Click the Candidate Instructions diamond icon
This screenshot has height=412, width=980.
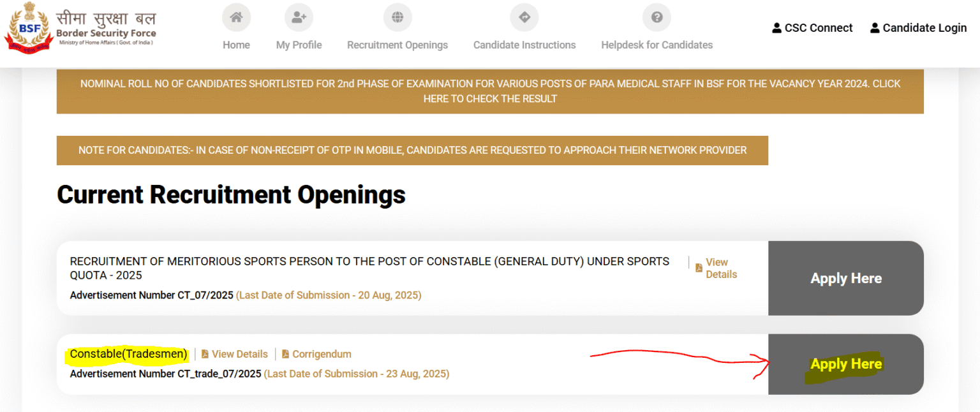tap(524, 17)
